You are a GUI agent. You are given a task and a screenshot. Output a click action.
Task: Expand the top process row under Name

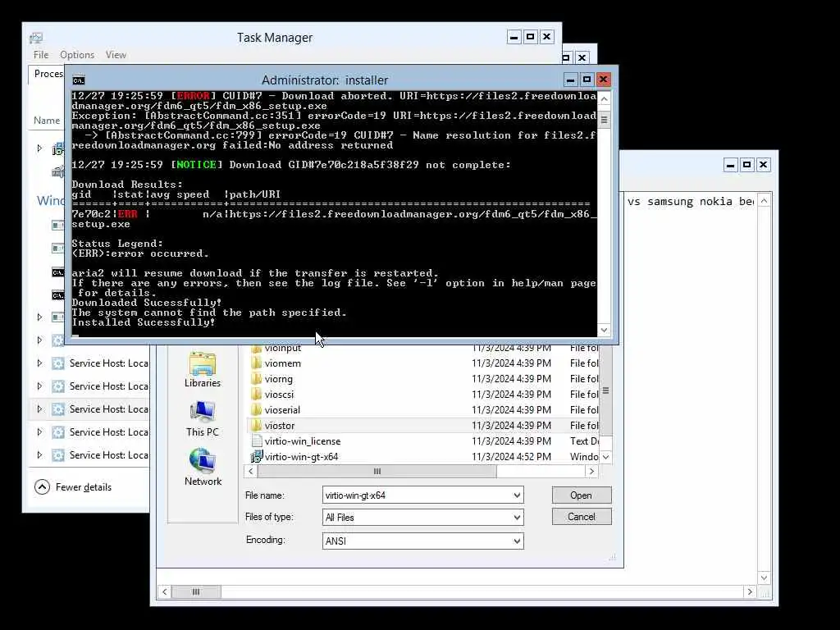pos(39,148)
